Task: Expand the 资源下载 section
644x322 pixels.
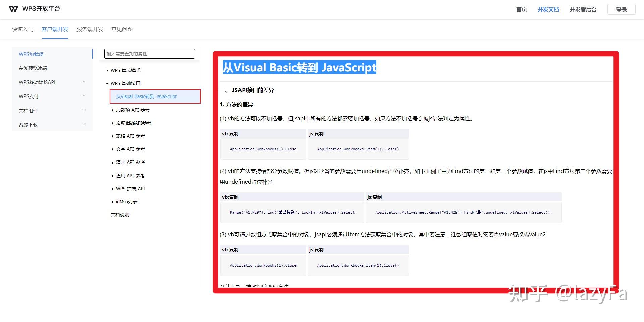Action: 52,124
